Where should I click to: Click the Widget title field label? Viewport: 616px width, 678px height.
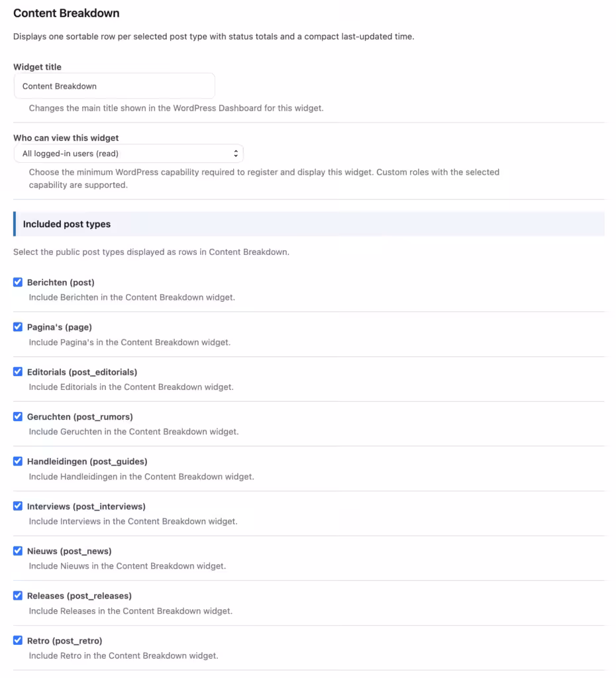37,67
